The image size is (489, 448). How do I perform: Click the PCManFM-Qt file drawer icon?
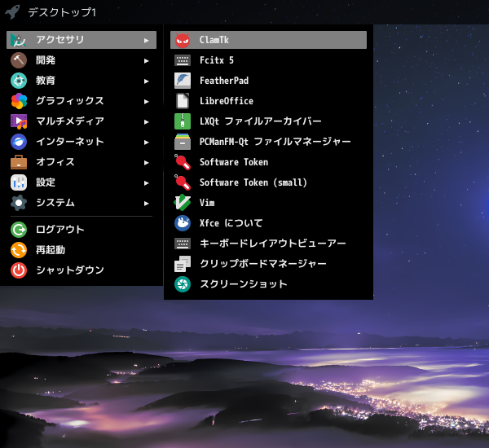(x=183, y=142)
